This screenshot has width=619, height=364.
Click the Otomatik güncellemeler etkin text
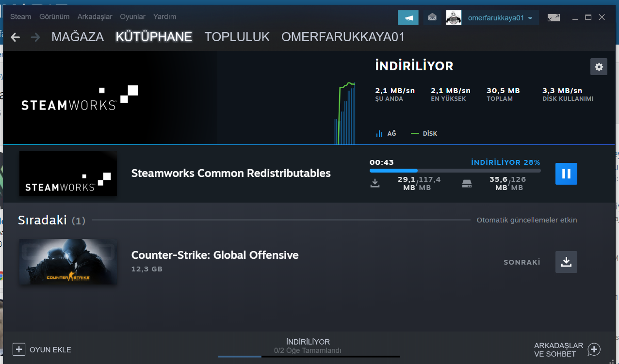[x=527, y=220]
